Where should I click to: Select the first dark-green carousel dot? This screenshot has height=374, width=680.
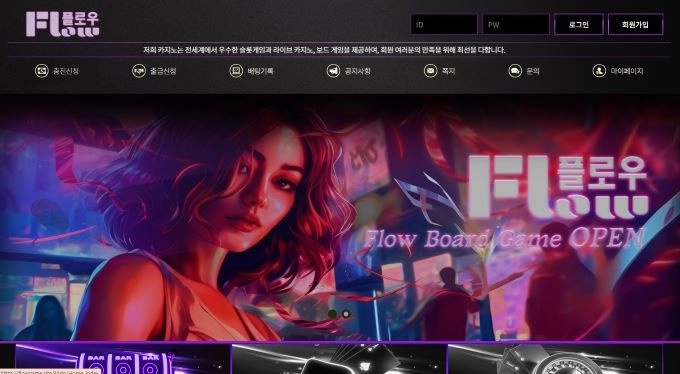(x=333, y=314)
